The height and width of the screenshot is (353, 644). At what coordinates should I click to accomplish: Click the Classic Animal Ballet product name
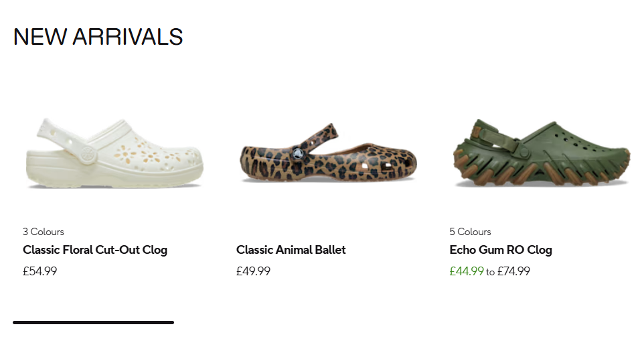[291, 250]
